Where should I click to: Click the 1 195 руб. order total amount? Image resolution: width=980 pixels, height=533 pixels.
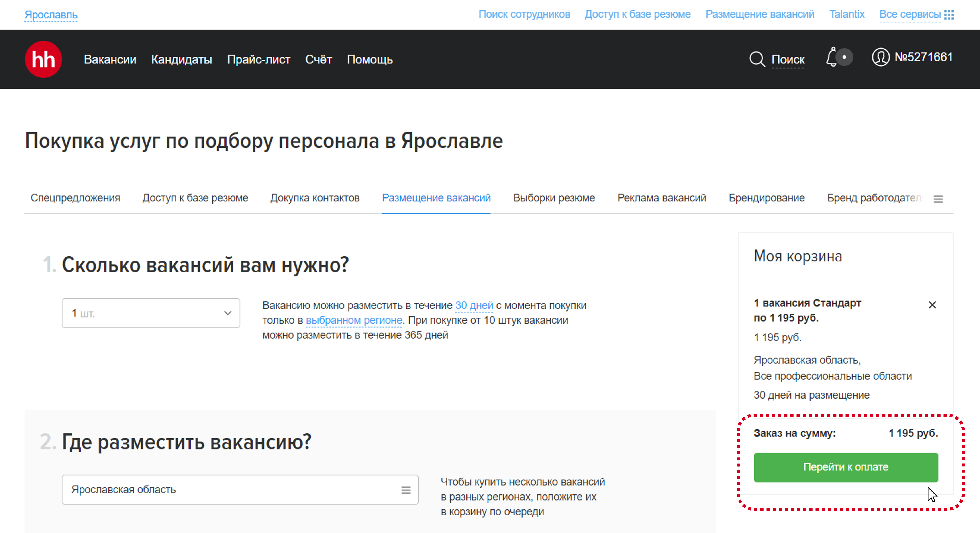coord(913,433)
